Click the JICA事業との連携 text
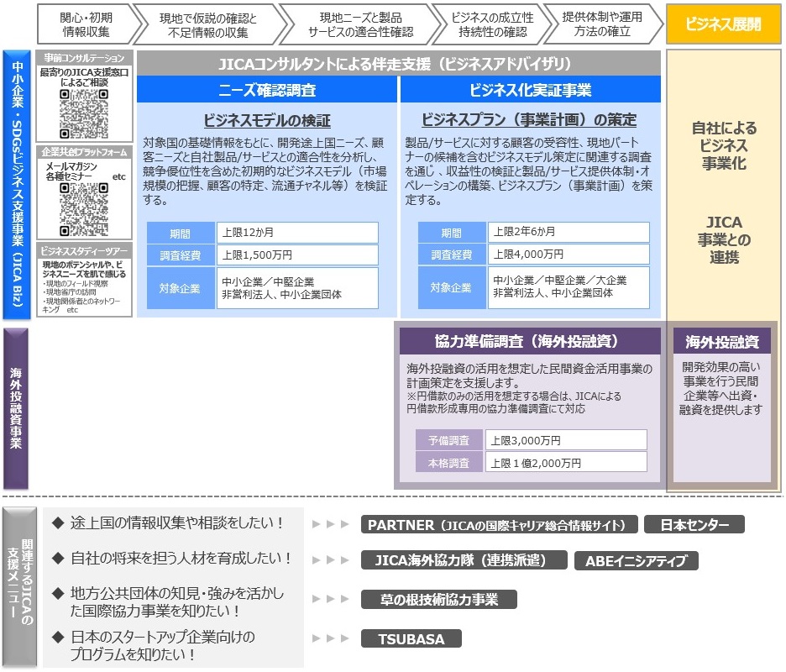Screen dimensions: 786x672 (724, 239)
